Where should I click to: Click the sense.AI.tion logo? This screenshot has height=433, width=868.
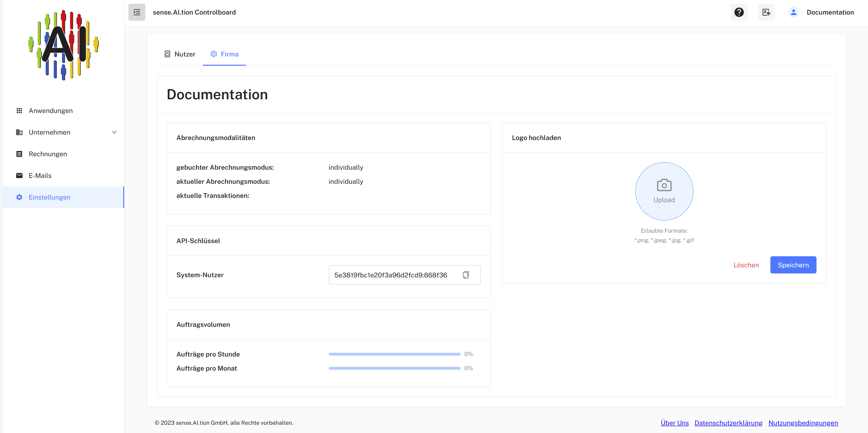coord(63,45)
